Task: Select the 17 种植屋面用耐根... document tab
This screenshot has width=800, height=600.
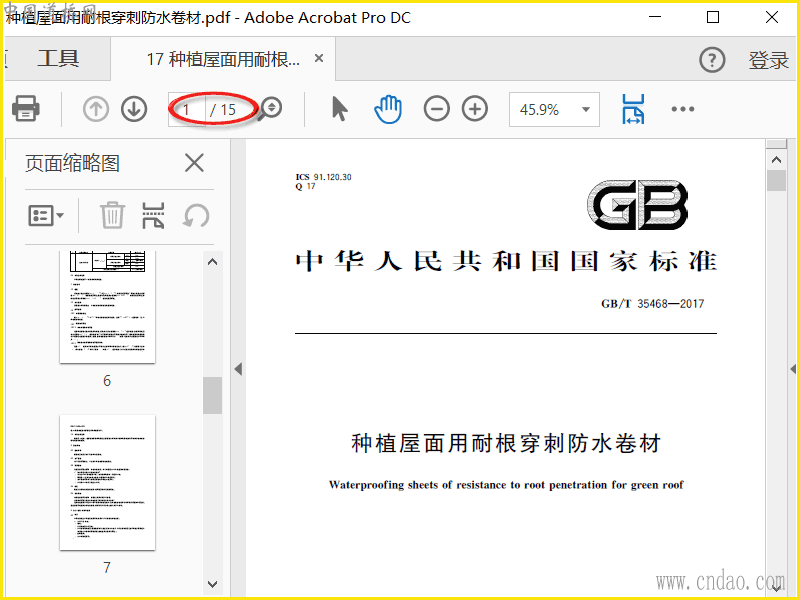Action: (x=223, y=59)
